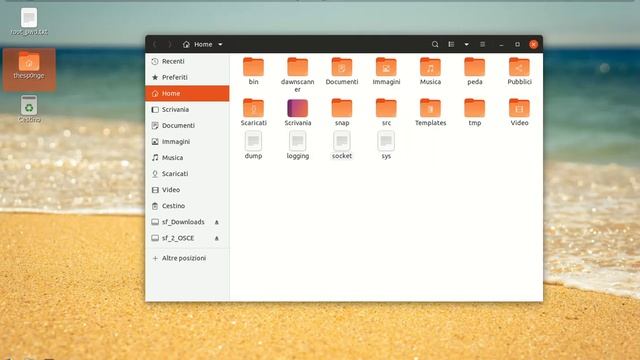Open the Documenti folder icon

[x=342, y=67]
